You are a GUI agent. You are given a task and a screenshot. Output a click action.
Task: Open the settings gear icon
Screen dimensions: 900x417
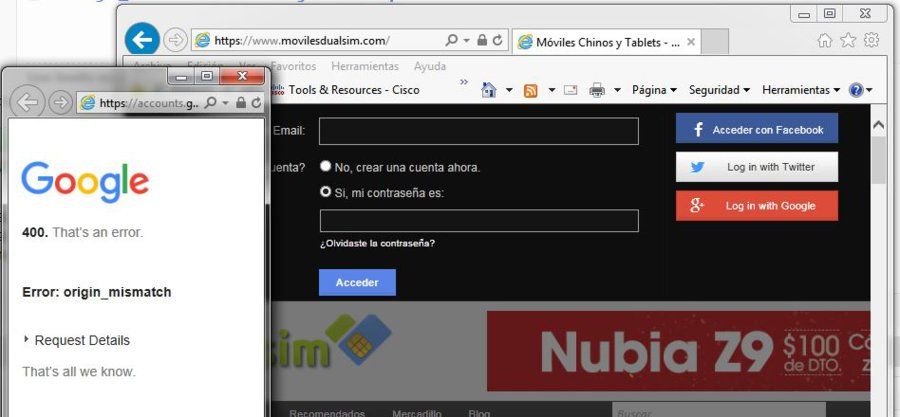coord(871,40)
